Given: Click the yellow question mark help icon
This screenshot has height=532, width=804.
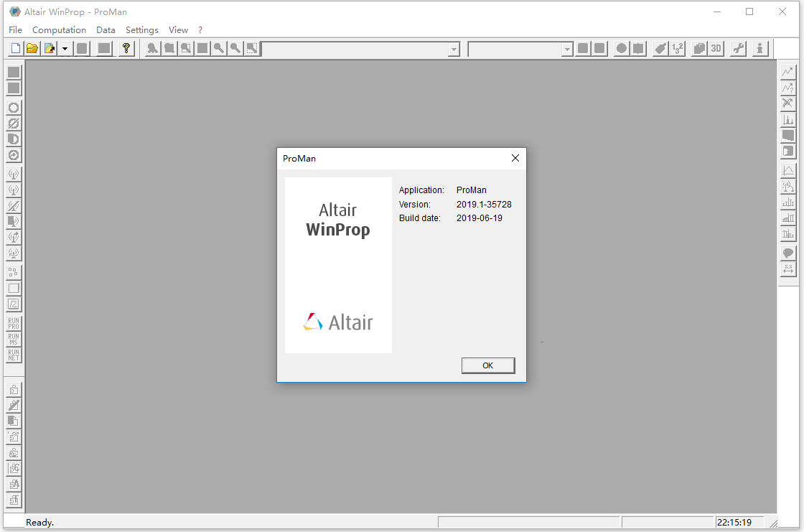Looking at the screenshot, I should pyautogui.click(x=126, y=49).
